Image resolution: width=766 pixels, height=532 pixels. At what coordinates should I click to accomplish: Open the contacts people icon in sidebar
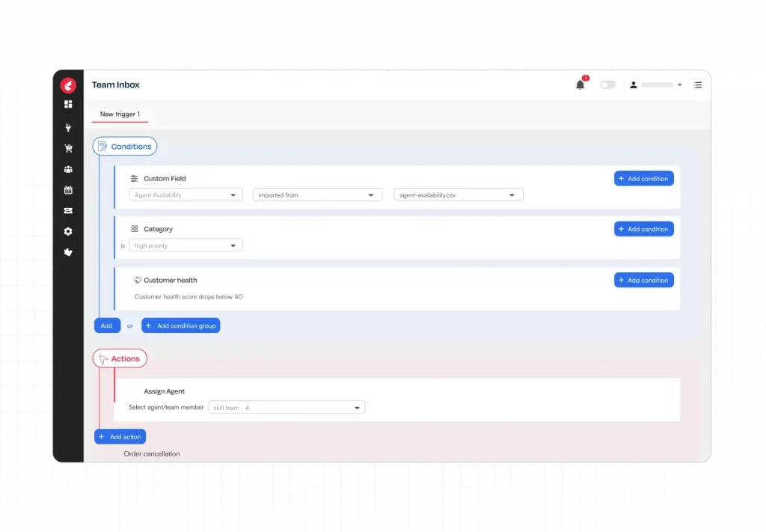pos(68,170)
